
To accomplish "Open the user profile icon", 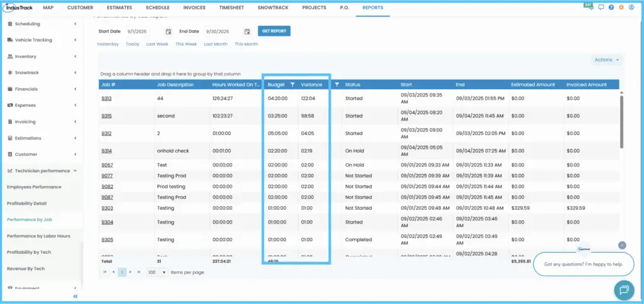I will (631, 8).
